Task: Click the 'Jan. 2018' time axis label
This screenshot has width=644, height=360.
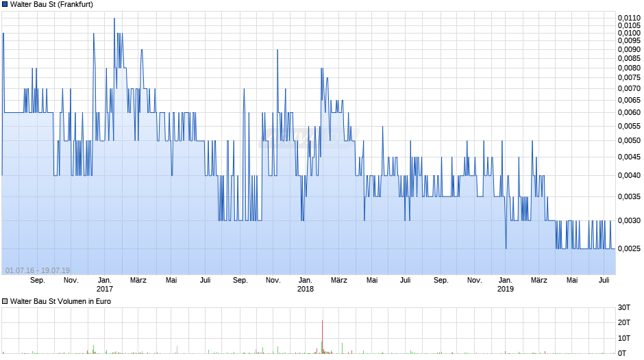Action: [305, 285]
